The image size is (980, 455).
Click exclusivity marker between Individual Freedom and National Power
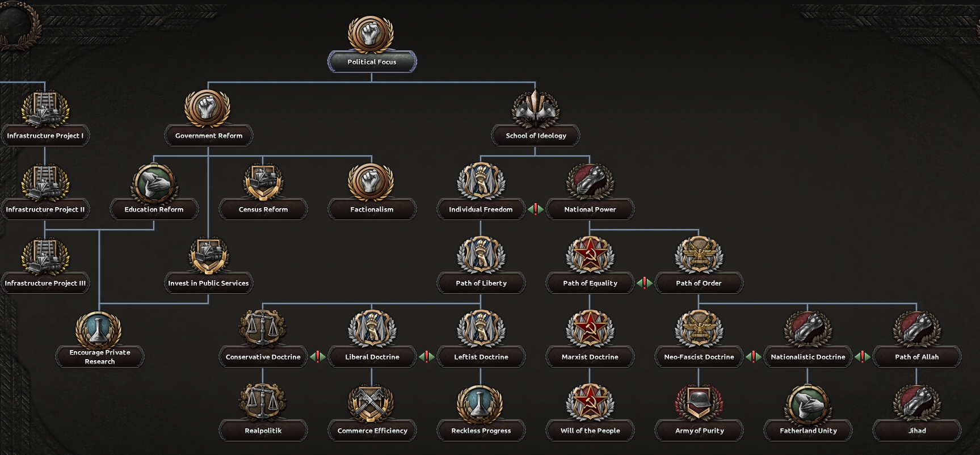click(x=535, y=209)
